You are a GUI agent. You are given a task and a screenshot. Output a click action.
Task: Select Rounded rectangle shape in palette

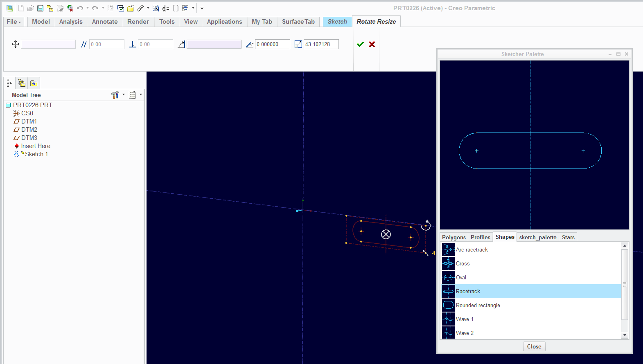(x=531, y=305)
